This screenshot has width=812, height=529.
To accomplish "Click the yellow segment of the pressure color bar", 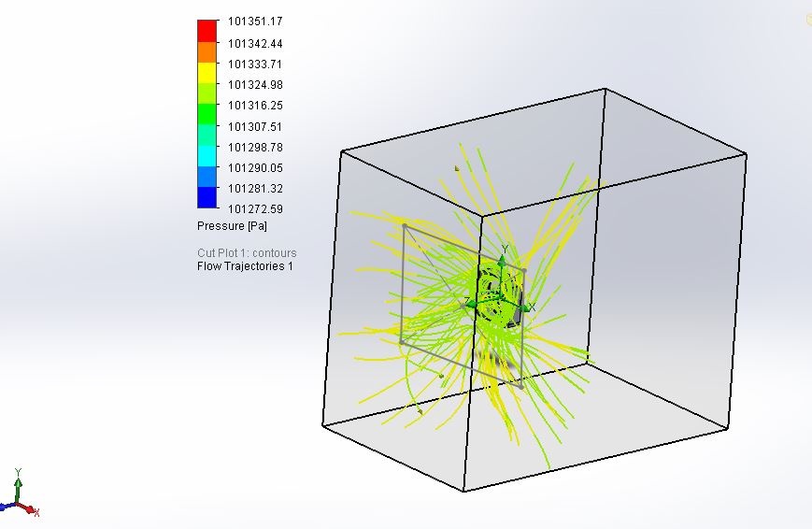I will click(207, 73).
